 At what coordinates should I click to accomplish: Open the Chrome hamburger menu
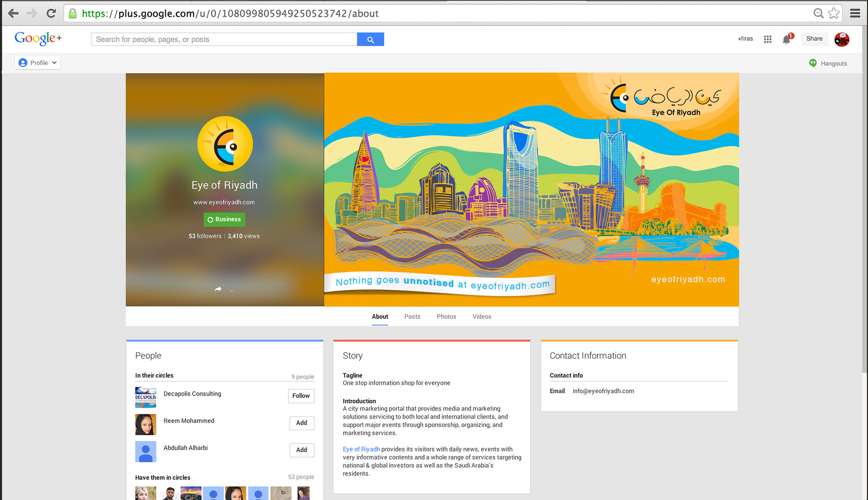click(x=855, y=14)
